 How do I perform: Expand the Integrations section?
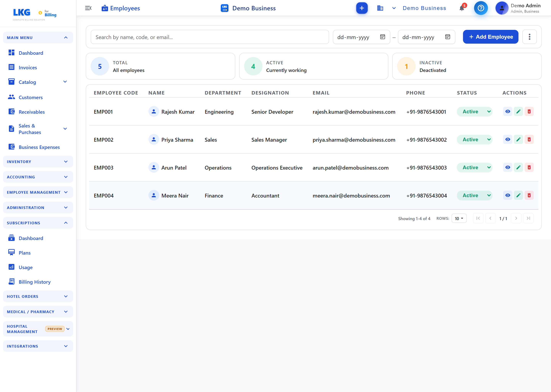coord(38,346)
